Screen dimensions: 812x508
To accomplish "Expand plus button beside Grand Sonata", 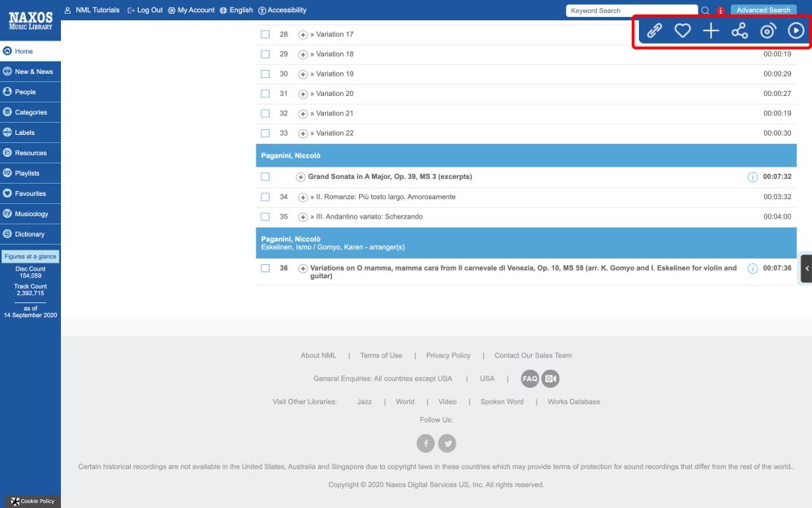I will [300, 177].
